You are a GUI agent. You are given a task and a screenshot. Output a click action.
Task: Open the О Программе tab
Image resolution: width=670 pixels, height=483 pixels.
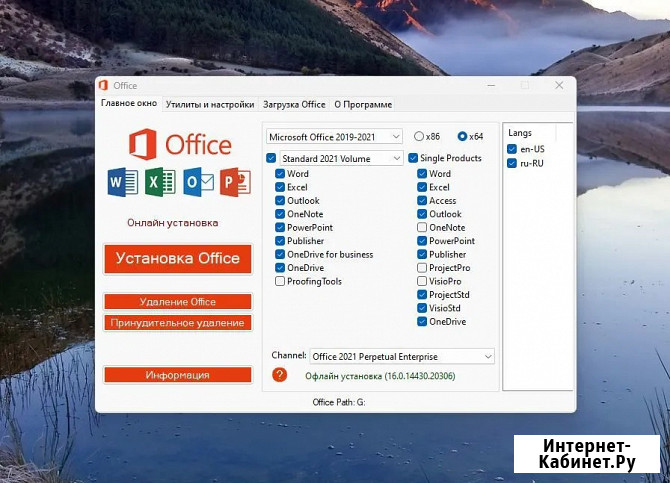click(x=363, y=104)
